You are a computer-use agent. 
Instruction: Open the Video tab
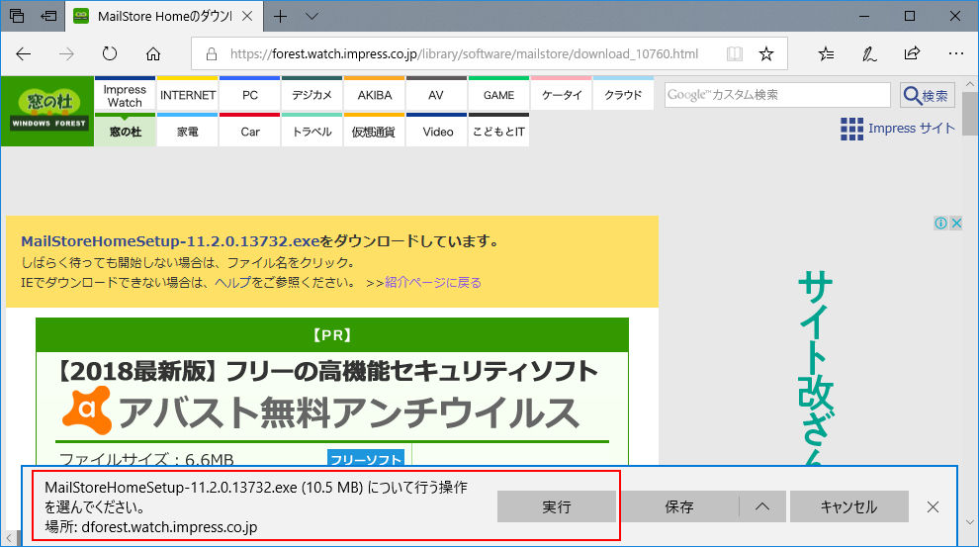[x=436, y=130]
